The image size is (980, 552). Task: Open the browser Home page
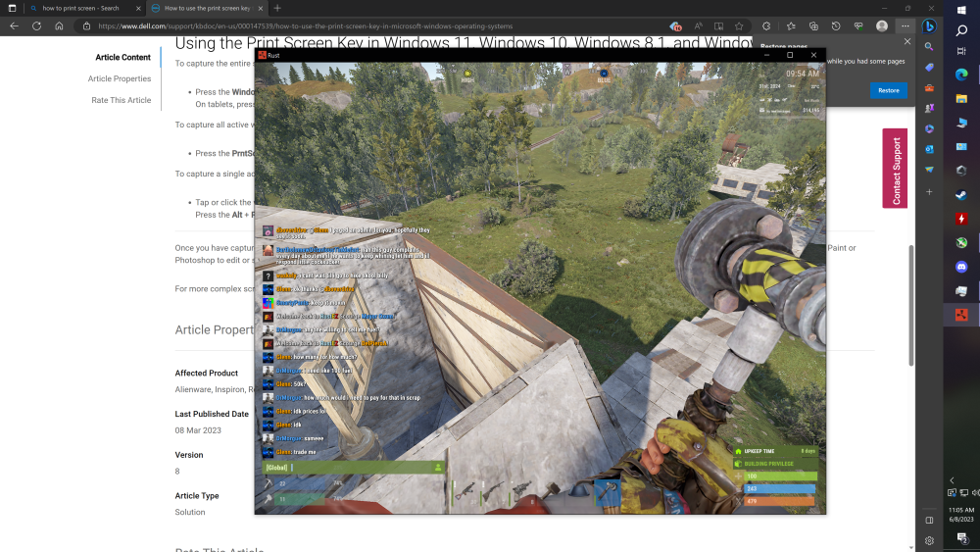[x=59, y=26]
